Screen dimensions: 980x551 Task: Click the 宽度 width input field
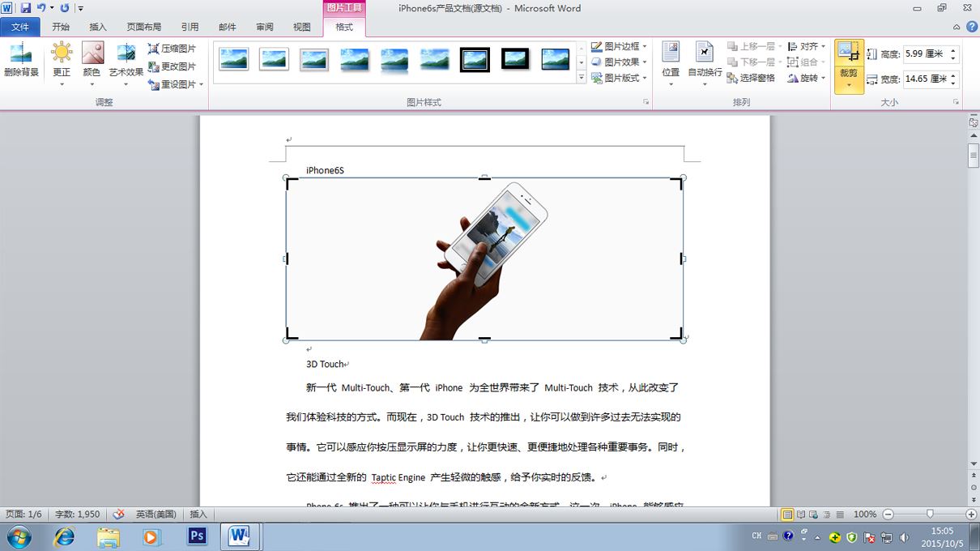coord(925,79)
